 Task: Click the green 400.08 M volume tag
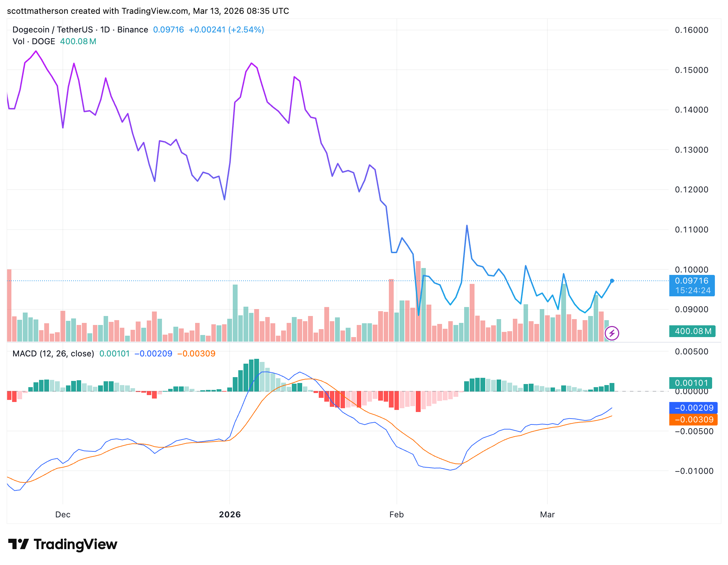click(x=692, y=331)
